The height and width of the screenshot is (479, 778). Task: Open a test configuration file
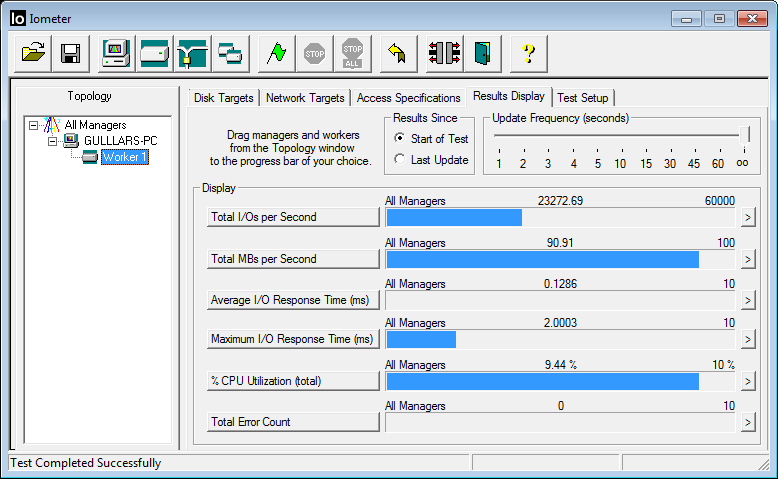click(33, 53)
